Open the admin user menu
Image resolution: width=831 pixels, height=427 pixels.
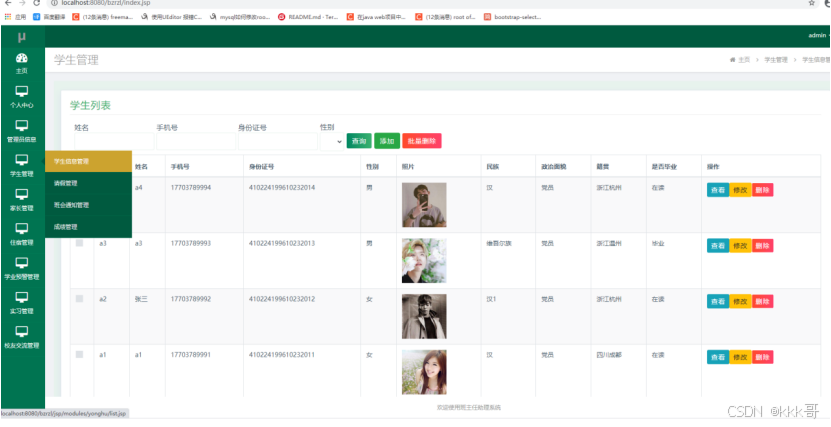(818, 35)
